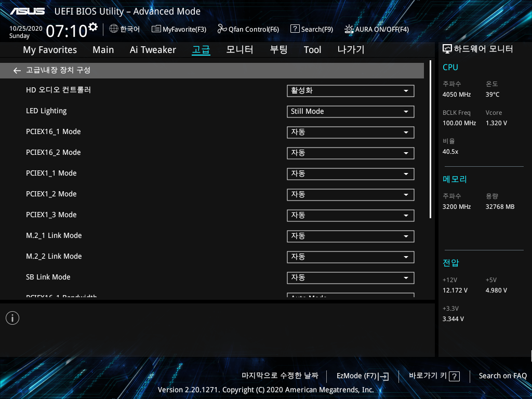Click the 40.5x ratio value
Image resolution: width=532 pixels, height=399 pixels.
[450, 152]
